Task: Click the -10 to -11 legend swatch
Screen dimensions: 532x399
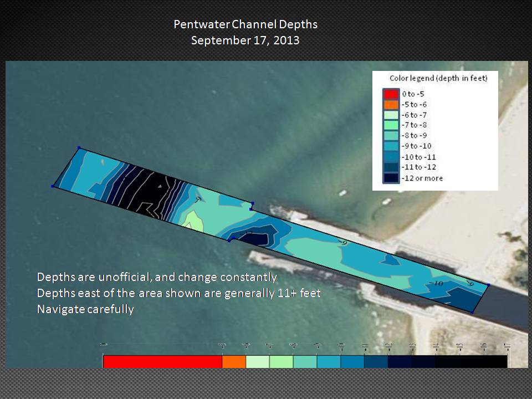Action: [391, 157]
